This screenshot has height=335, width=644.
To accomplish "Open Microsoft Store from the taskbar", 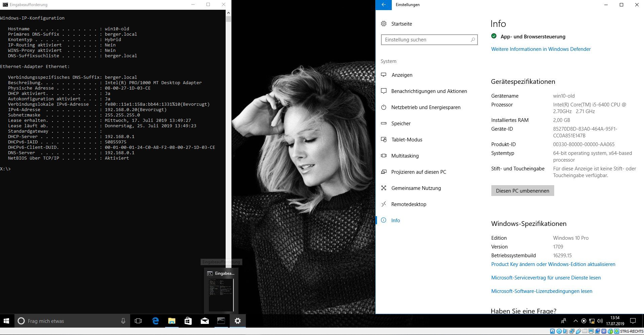I will click(x=188, y=321).
